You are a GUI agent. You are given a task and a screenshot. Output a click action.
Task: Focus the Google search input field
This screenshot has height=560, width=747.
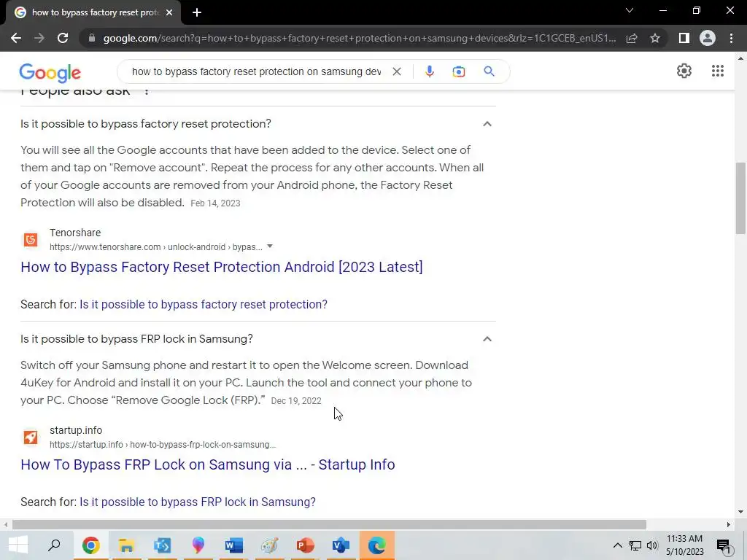coord(256,71)
